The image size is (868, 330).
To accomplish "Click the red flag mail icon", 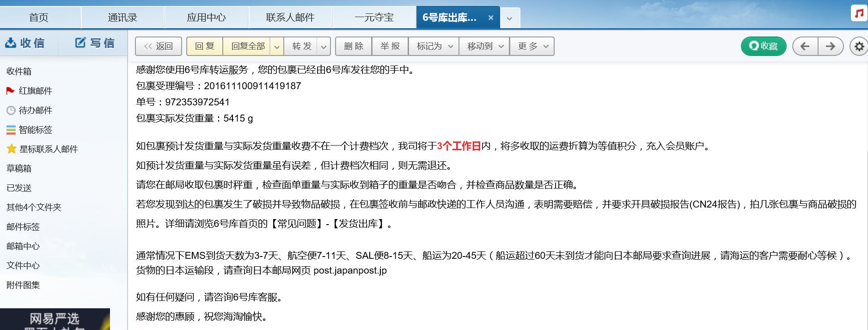I will pos(10,91).
